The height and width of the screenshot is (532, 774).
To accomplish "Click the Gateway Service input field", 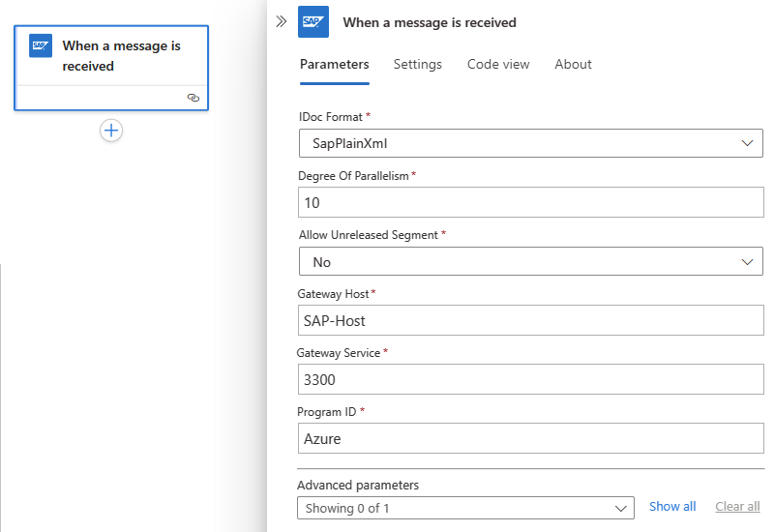I will [x=530, y=379].
